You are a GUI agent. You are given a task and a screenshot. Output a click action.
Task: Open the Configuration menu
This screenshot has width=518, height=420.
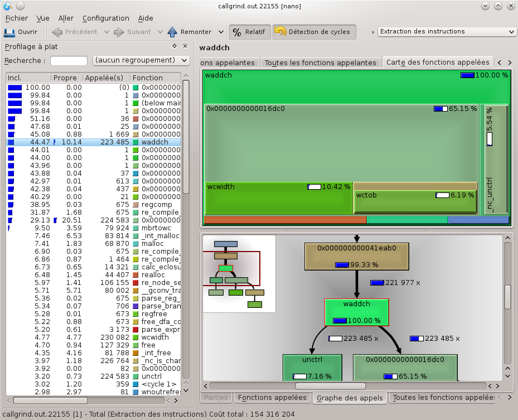coord(105,18)
